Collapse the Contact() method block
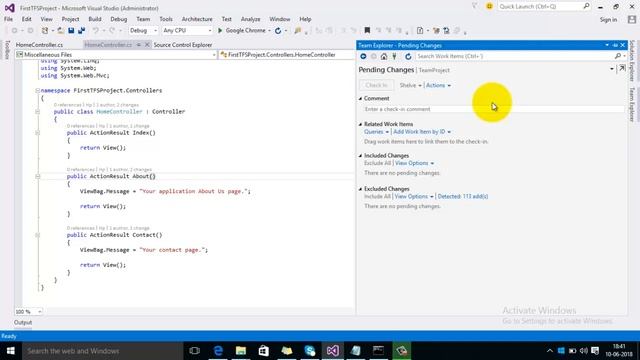Viewport: 640px width, 360px height. click(37, 235)
